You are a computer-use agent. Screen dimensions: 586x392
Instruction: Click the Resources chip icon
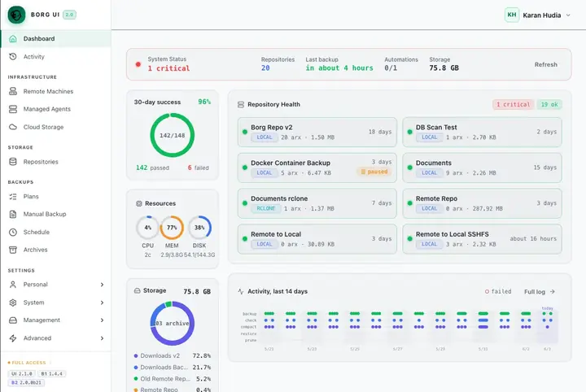pyautogui.click(x=139, y=203)
